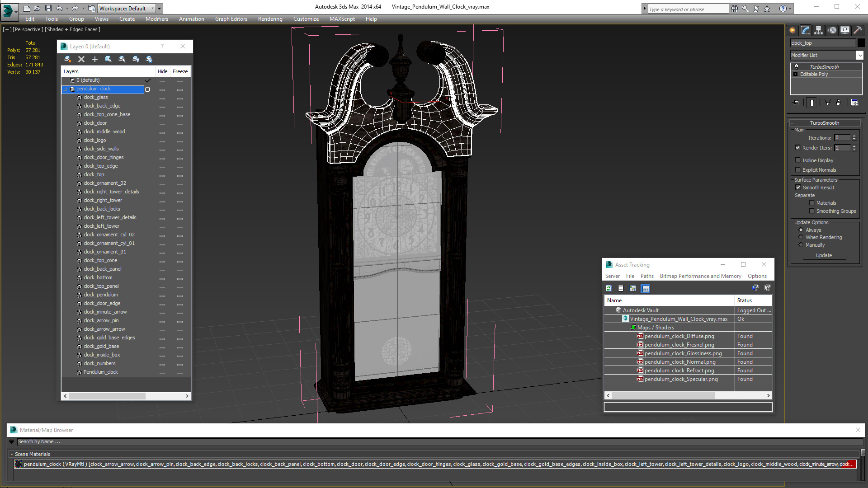This screenshot has width=868, height=488.
Task: Open the Paths menu in Asset Tracking
Action: pyautogui.click(x=647, y=276)
